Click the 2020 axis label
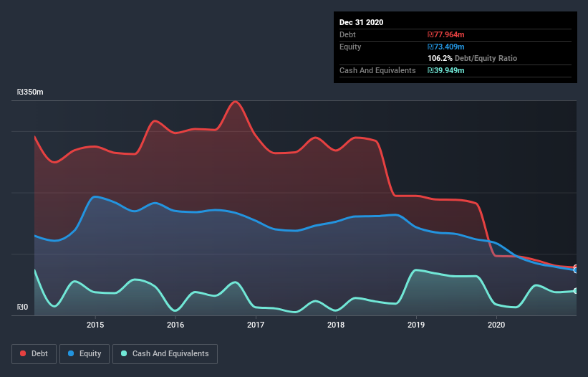The width and height of the screenshot is (588, 377). coord(496,325)
